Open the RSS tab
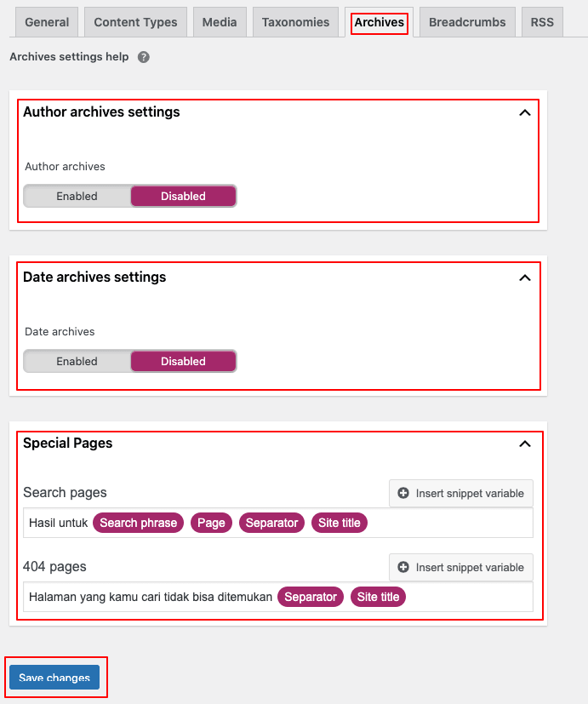This screenshot has height=704, width=588. pos(542,23)
